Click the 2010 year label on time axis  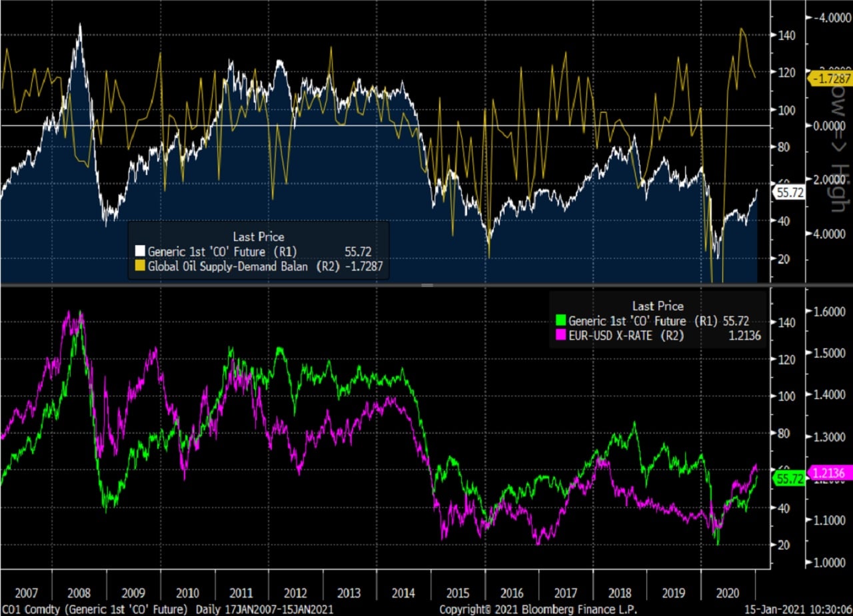coord(189,593)
